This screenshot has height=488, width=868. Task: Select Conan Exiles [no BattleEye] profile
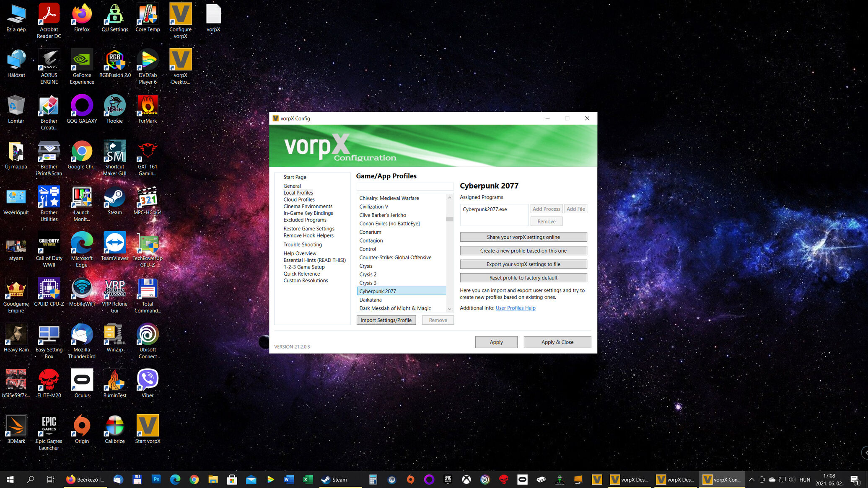click(x=402, y=223)
